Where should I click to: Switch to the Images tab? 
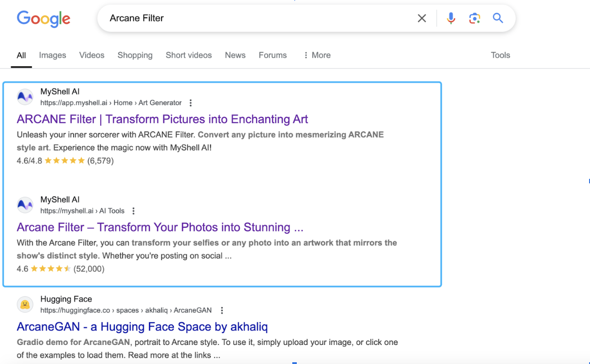pos(53,55)
